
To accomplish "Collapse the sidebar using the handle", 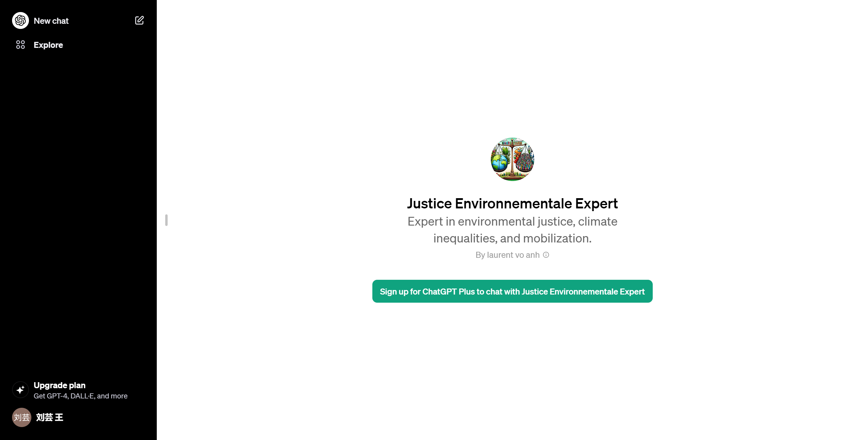I will [x=166, y=220].
